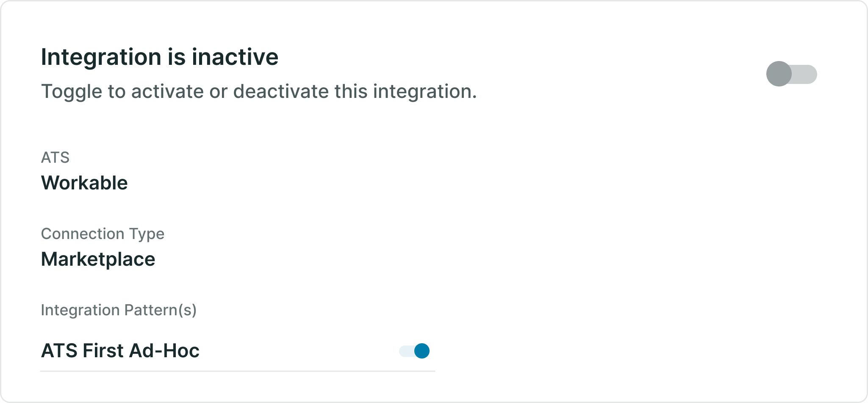Image resolution: width=868 pixels, height=403 pixels.
Task: Click the pale blue track of the Ad-Hoc switch
Action: [x=406, y=351]
